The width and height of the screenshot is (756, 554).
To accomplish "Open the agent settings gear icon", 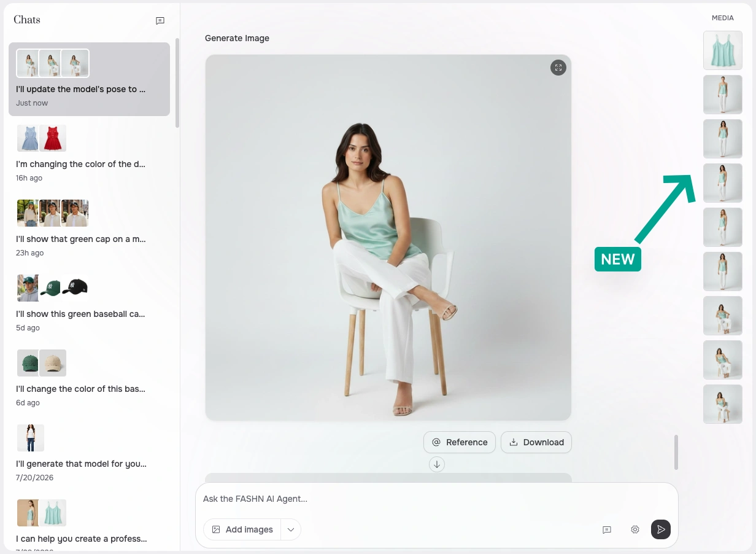I will click(x=635, y=529).
